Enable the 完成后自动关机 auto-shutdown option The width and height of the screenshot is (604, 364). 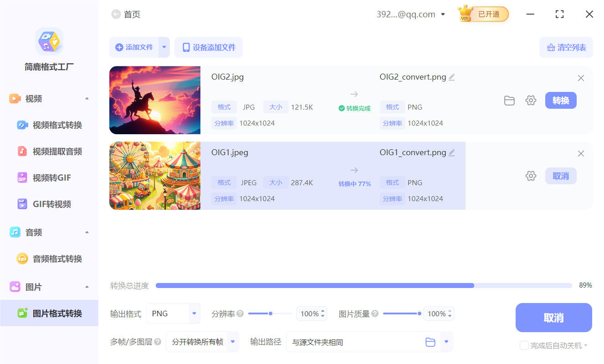[x=524, y=345]
